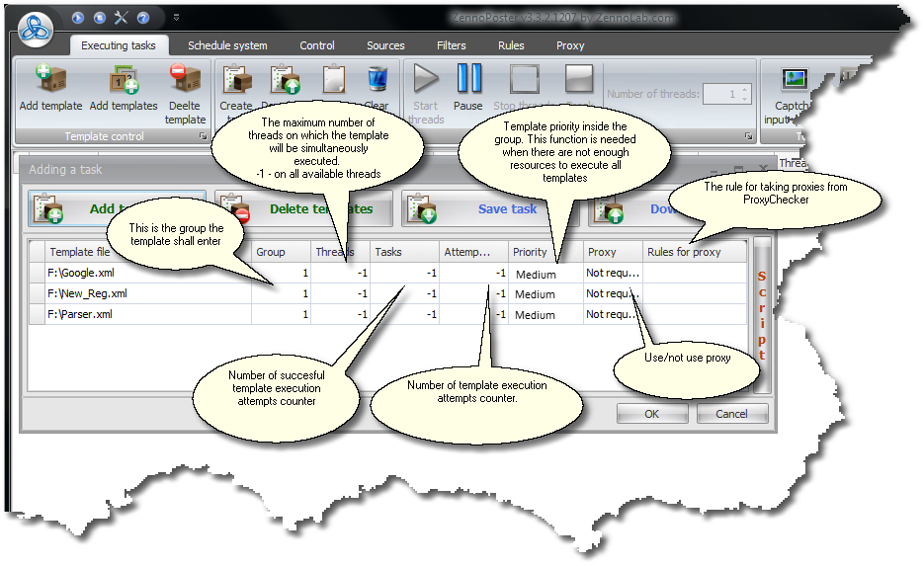Click the Start threads play icon
This screenshot has height=566, width=924.
click(426, 80)
